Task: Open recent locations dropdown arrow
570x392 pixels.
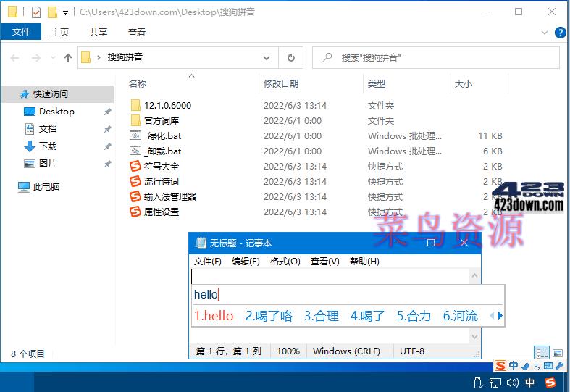Action: pyautogui.click(x=53, y=58)
